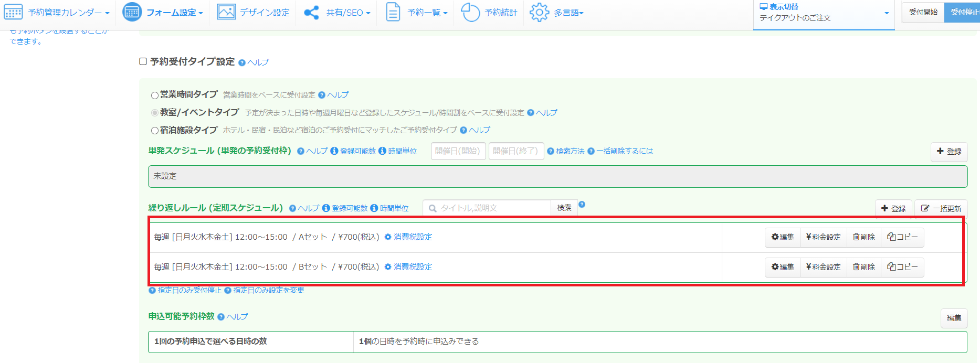This screenshot has width=980, height=363.
Task: Click the 受付開始 button
Action: 923,12
